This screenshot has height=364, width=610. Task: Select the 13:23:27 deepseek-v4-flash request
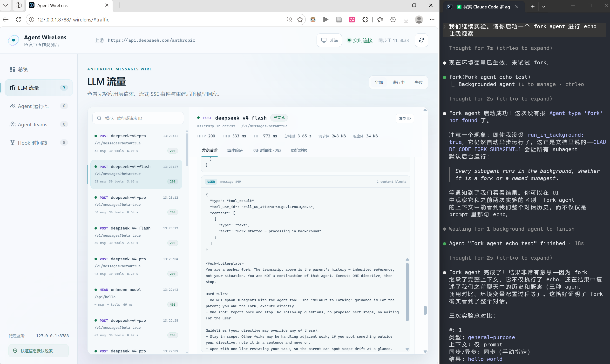click(136, 174)
